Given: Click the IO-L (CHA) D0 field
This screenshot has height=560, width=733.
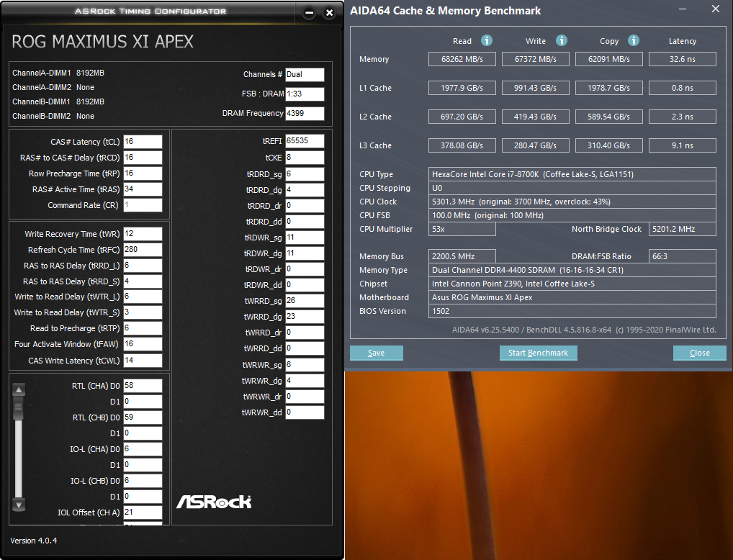Looking at the screenshot, I should pyautogui.click(x=143, y=449).
